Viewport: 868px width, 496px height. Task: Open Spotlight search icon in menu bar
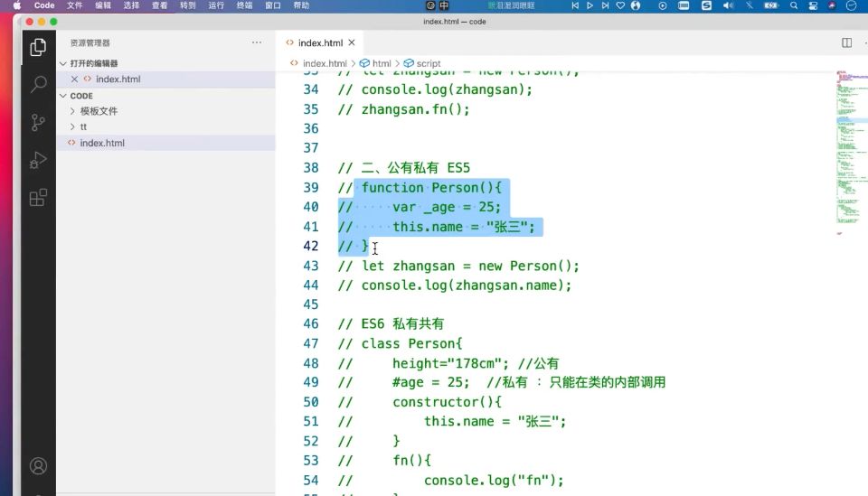pos(794,5)
